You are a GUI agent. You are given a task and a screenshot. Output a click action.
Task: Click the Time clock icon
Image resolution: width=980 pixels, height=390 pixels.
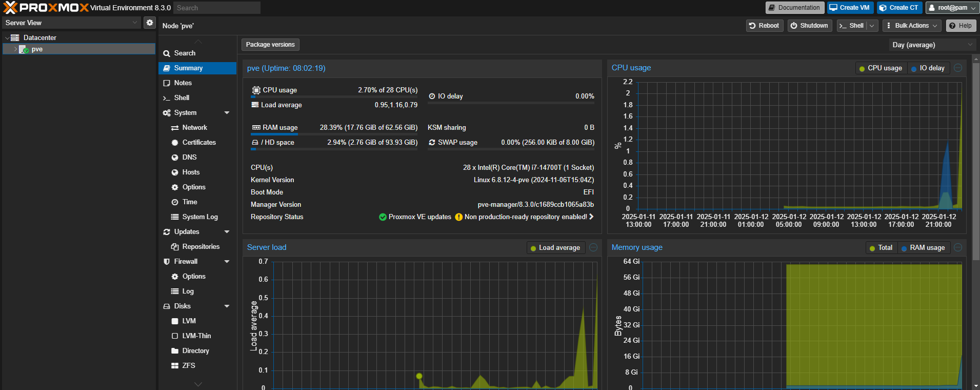pyautogui.click(x=175, y=202)
